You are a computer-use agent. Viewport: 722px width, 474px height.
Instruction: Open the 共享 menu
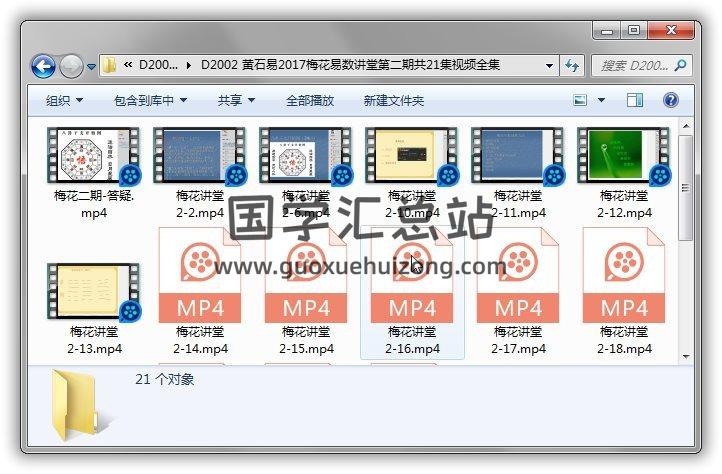click(236, 100)
